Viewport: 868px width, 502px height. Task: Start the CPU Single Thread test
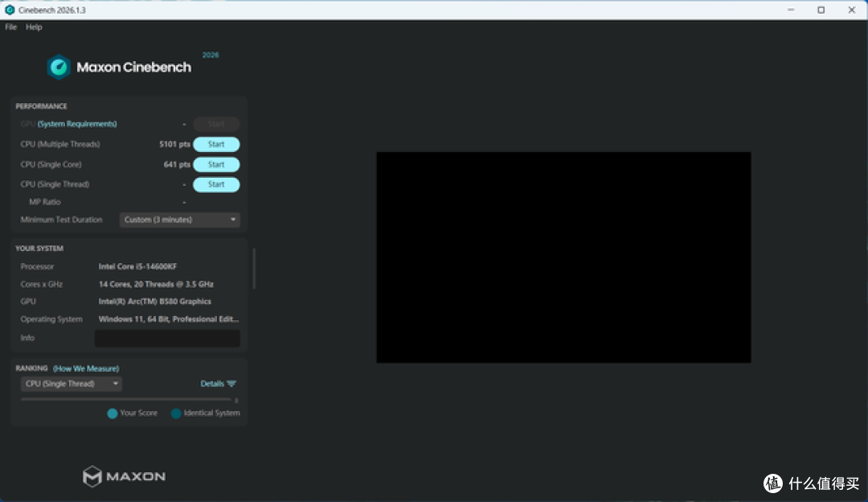[x=216, y=184]
